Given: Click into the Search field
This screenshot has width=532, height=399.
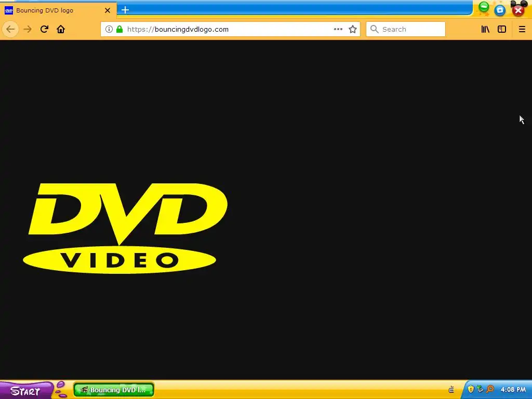Looking at the screenshot, I should 405,29.
